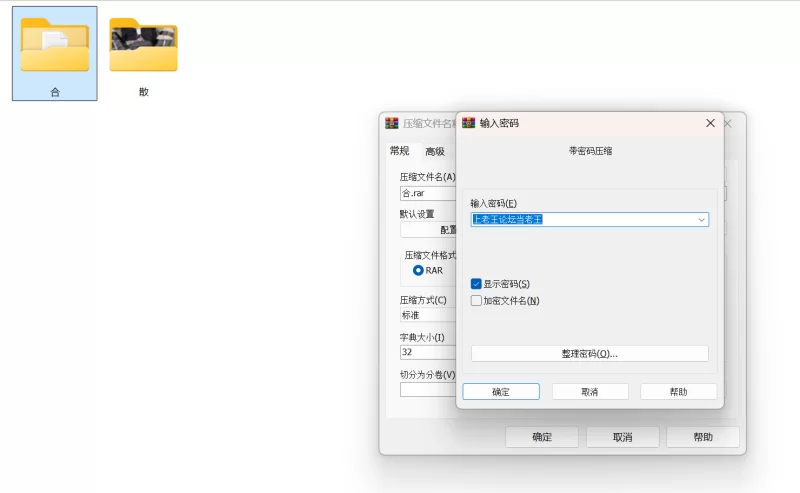Screen dimensions: 800x493
Task: Click the 压缩文件格式 group label
Action: click(430, 255)
